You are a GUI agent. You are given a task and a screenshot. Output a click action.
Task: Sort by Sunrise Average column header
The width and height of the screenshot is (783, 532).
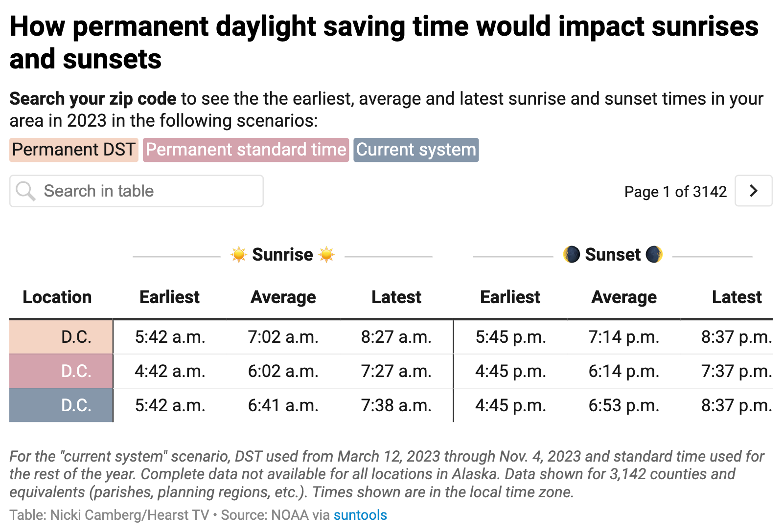tap(283, 297)
